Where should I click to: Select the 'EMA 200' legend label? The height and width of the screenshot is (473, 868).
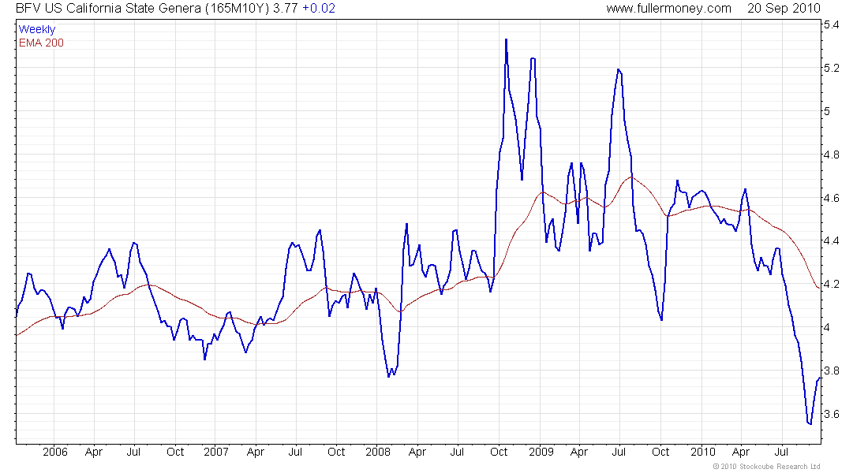pyautogui.click(x=41, y=43)
